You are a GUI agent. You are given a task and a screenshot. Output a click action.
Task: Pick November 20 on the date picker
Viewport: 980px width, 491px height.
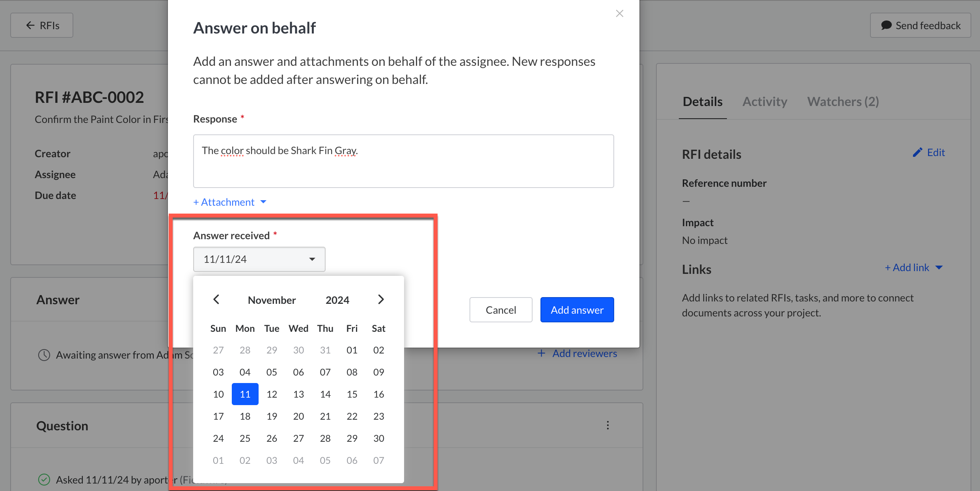pyautogui.click(x=298, y=416)
